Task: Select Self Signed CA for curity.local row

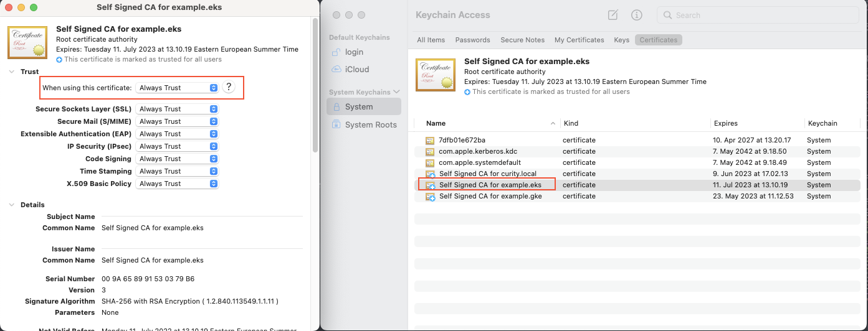Action: pos(487,174)
